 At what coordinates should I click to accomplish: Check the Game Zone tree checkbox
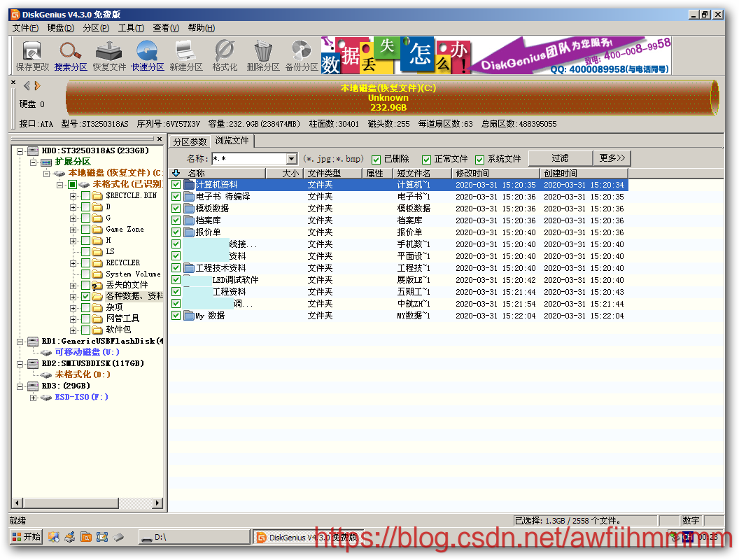coord(86,230)
